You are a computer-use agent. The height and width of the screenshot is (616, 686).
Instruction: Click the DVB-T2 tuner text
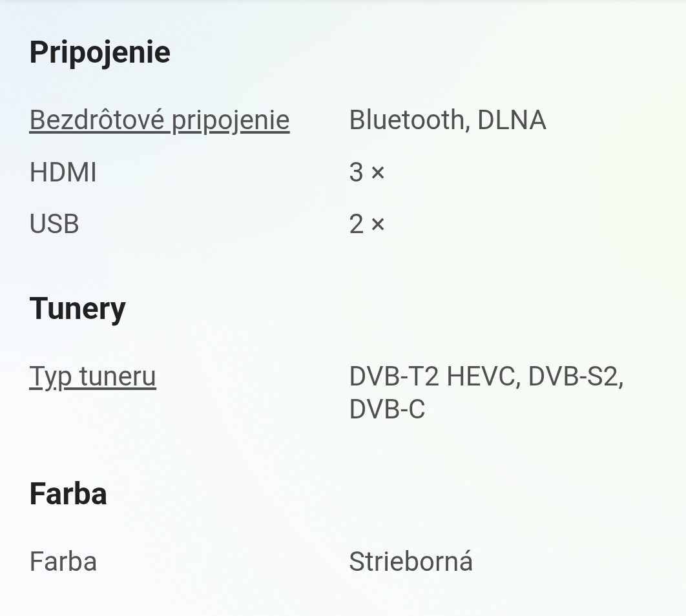394,376
